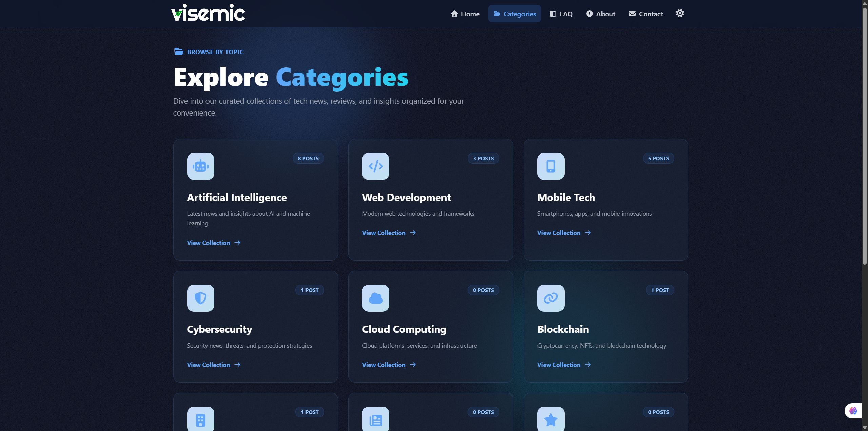Click the cloud icon for Cloud Computing
This screenshot has height=431, width=868.
click(x=375, y=298)
